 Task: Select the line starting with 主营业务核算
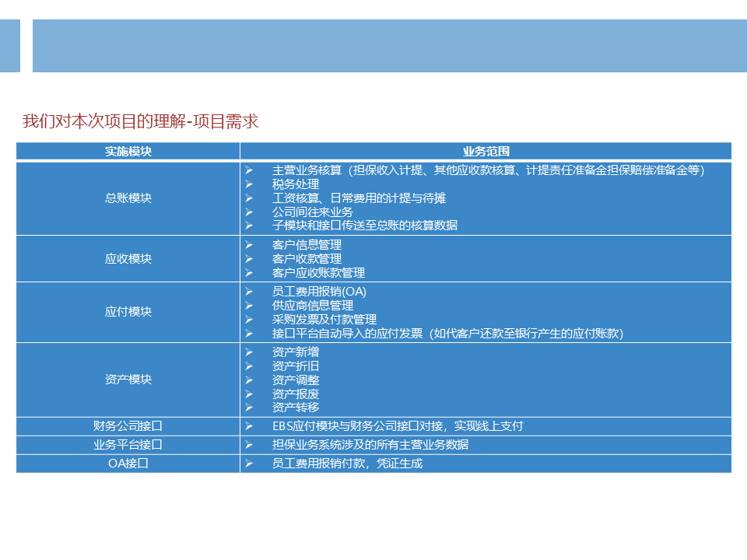coord(489,170)
